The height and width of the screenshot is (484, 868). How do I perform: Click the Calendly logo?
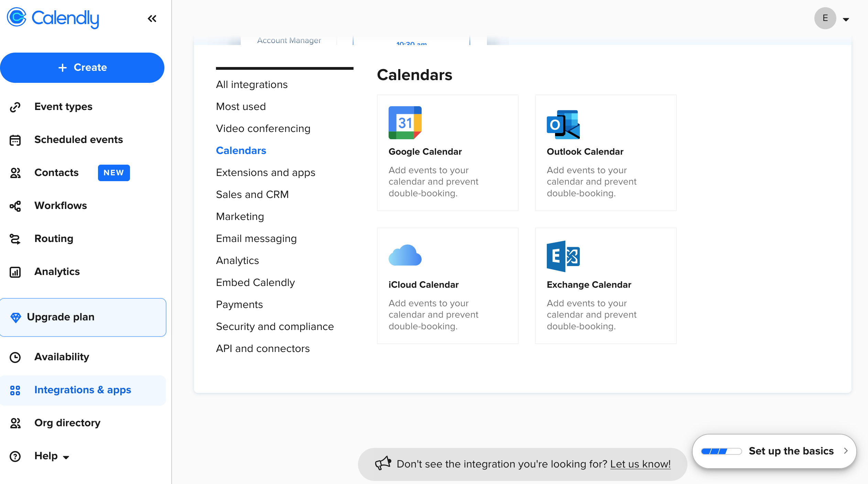click(53, 18)
